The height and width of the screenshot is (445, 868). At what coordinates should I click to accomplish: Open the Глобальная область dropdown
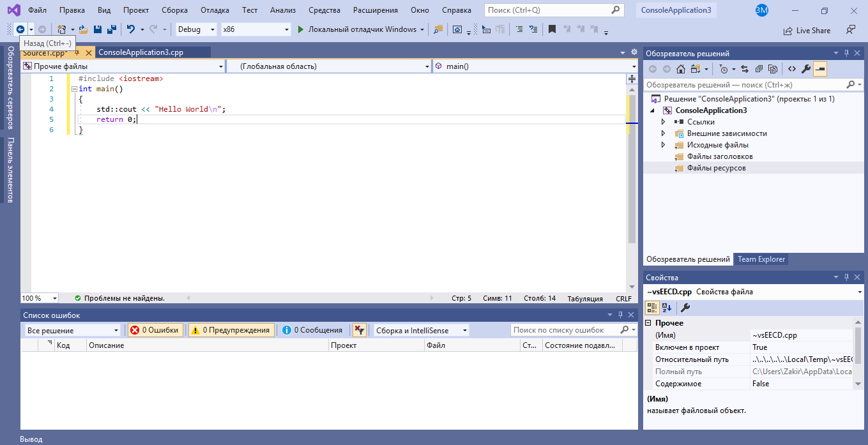pyautogui.click(x=329, y=66)
